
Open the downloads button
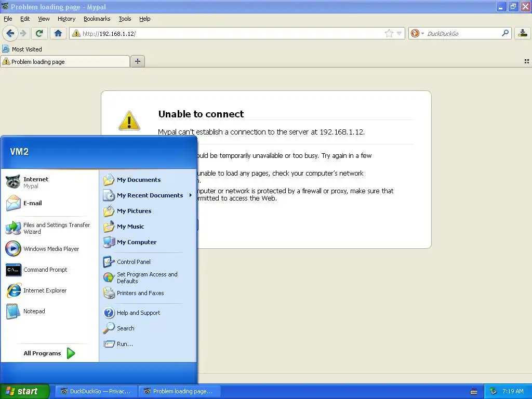pyautogui.click(x=523, y=33)
